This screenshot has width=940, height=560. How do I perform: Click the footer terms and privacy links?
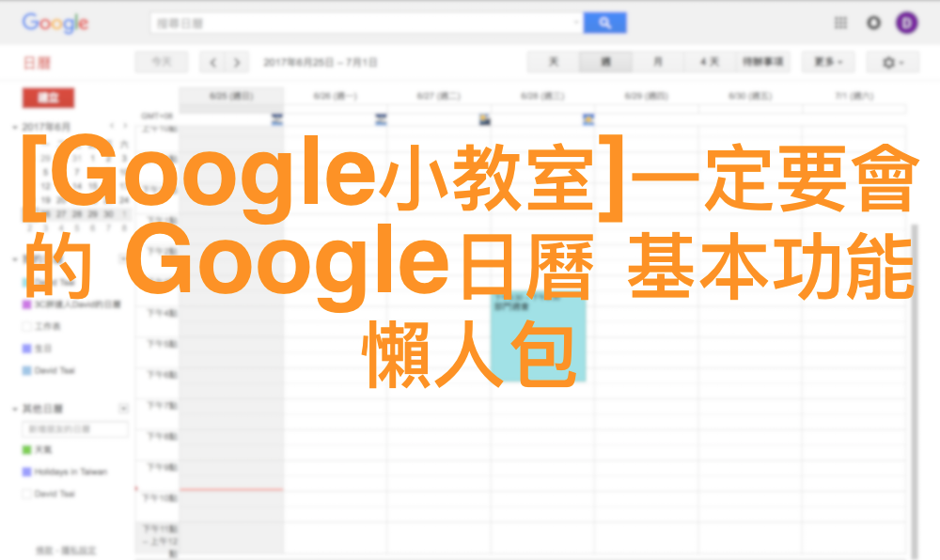[x=66, y=551]
